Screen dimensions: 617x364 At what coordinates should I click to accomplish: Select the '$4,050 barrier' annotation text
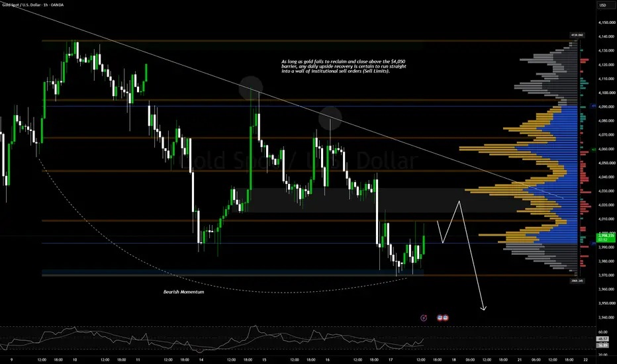pos(342,66)
